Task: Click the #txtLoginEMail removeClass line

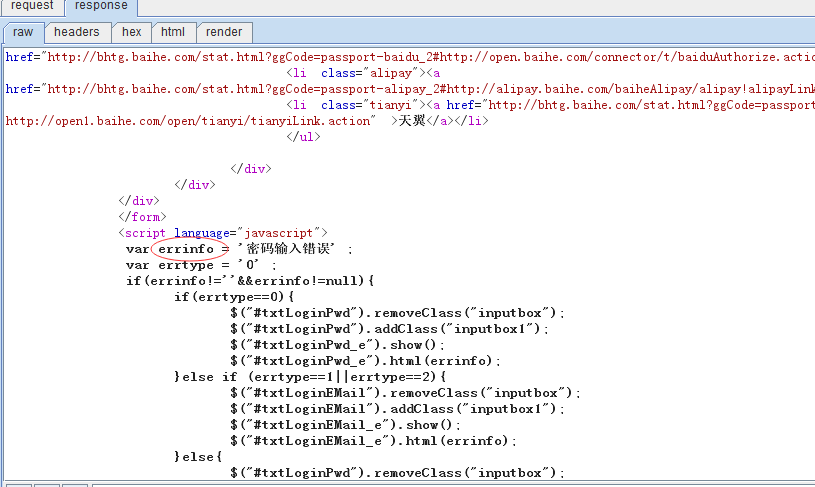Action: (x=405, y=393)
